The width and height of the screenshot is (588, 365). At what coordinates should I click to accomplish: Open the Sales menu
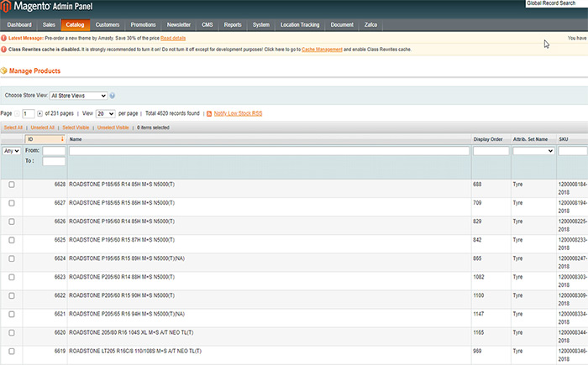coord(49,24)
